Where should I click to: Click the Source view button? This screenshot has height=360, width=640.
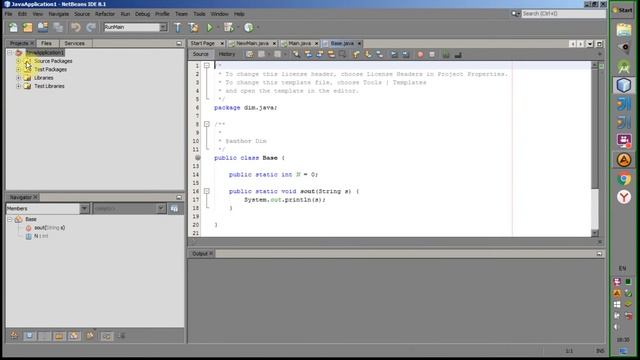(200, 54)
